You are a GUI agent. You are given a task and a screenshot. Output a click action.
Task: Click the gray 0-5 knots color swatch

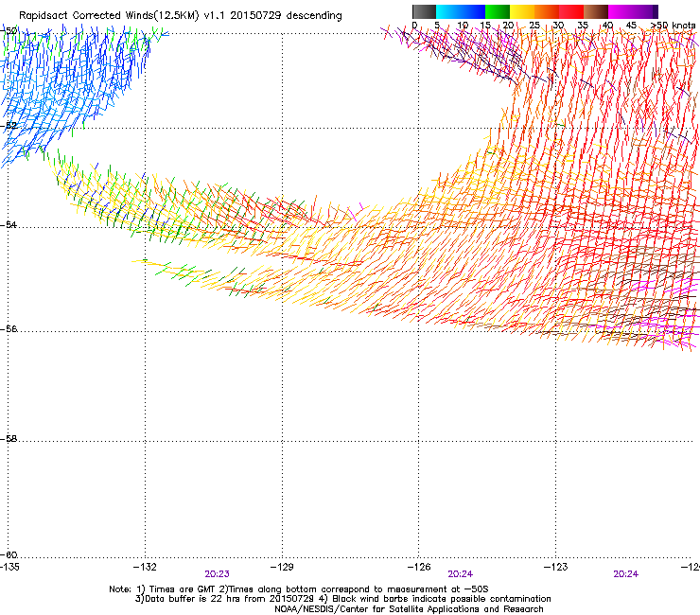(424, 11)
